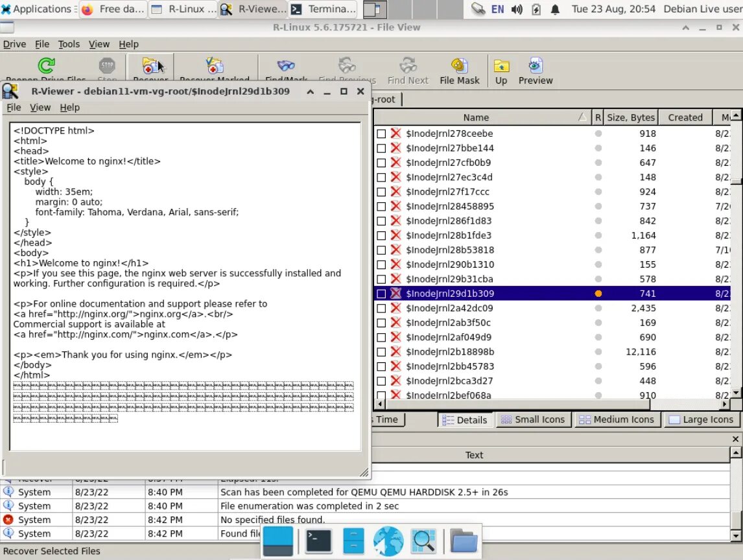Switch to Large Icons view
743x560 pixels.
coord(702,420)
